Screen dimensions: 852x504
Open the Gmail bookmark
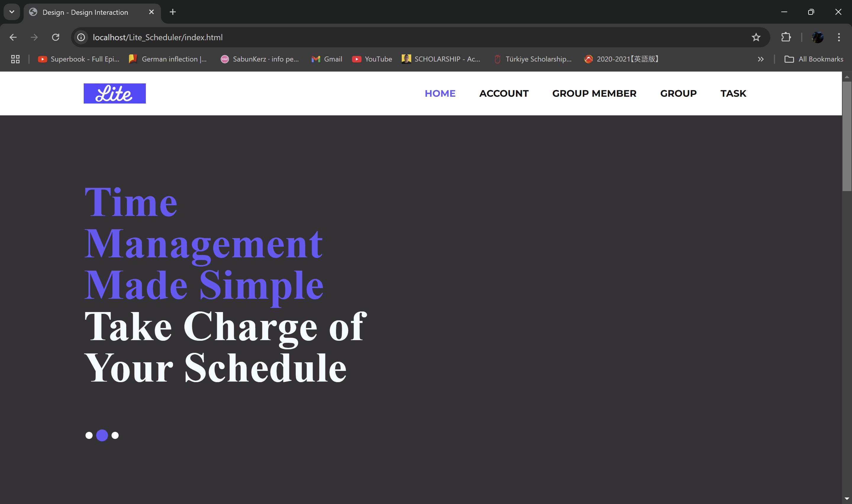click(x=327, y=59)
